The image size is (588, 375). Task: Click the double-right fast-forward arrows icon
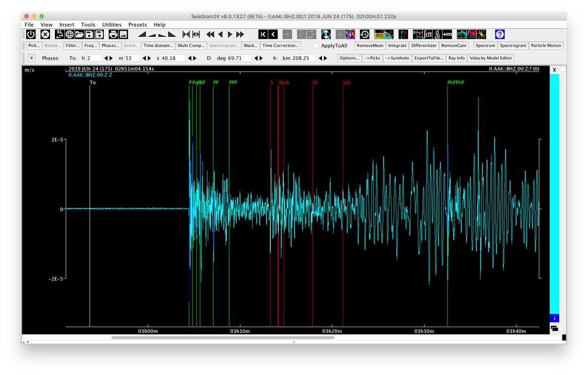240,34
